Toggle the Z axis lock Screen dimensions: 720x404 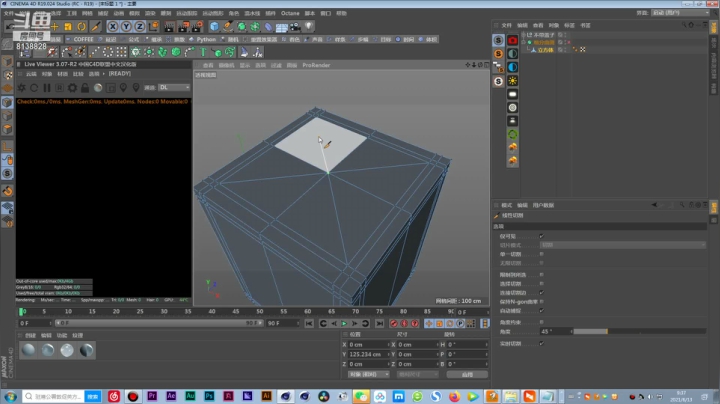(140, 27)
